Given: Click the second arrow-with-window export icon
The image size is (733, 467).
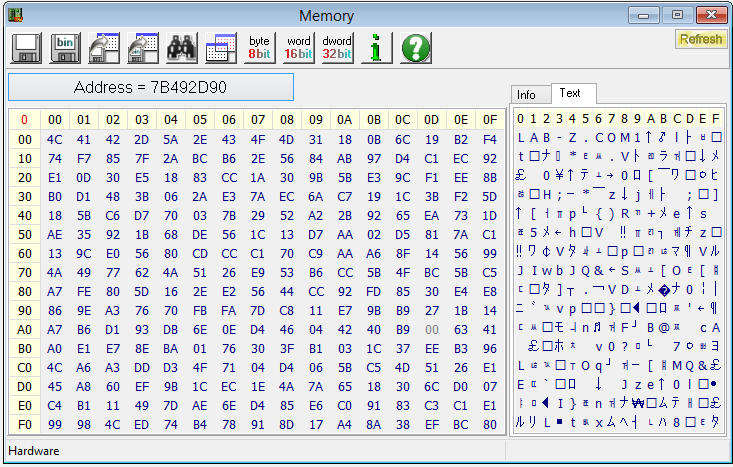Looking at the screenshot, I should (x=143, y=48).
